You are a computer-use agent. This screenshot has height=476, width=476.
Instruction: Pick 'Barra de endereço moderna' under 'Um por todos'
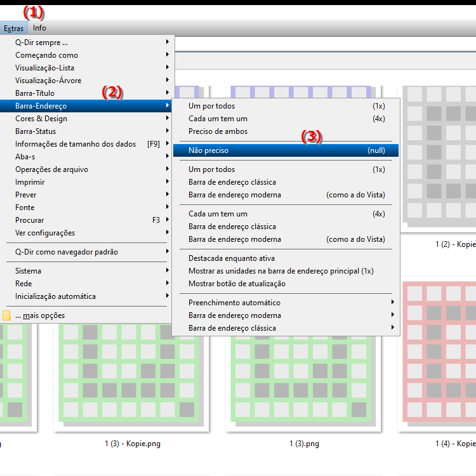286,195
